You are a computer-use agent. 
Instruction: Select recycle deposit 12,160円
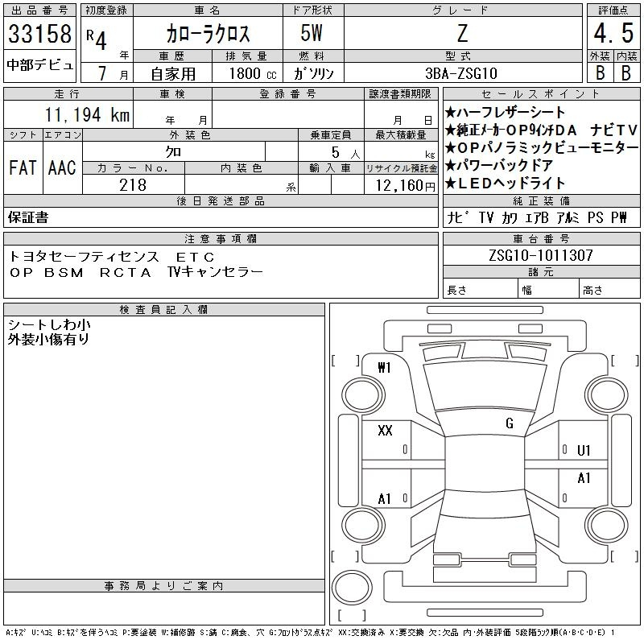coord(405,186)
